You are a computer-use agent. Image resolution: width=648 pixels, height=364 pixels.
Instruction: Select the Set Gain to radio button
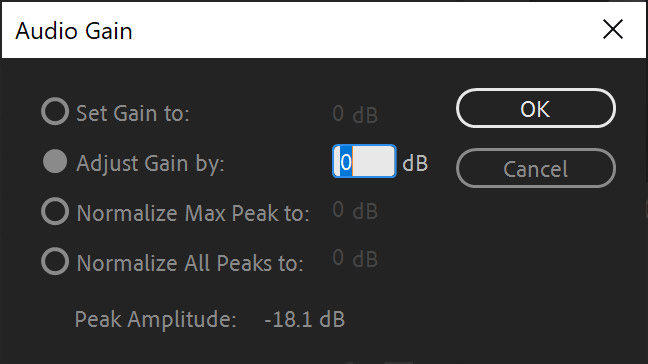[x=55, y=112]
